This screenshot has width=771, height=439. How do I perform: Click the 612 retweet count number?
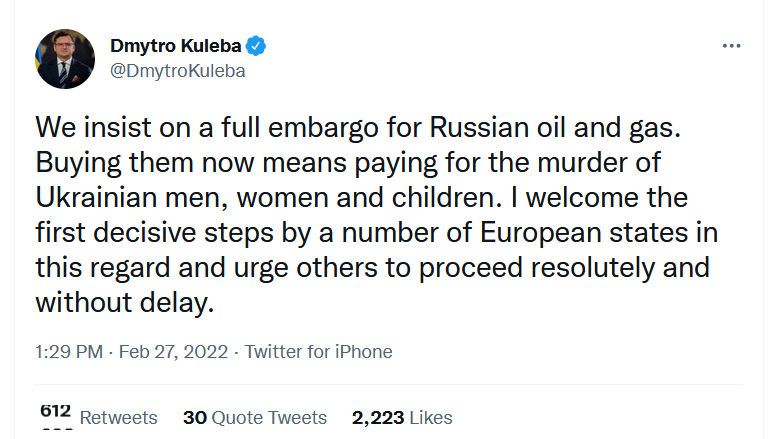[55, 411]
